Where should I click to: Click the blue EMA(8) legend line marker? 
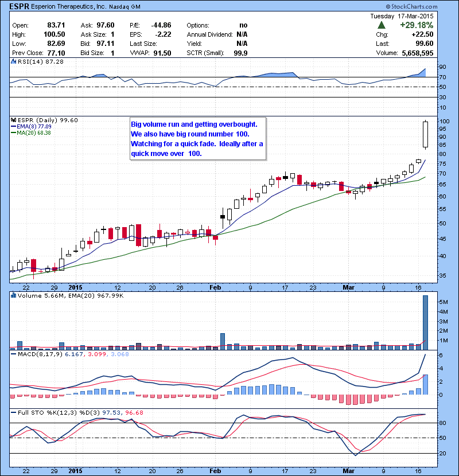point(13,127)
